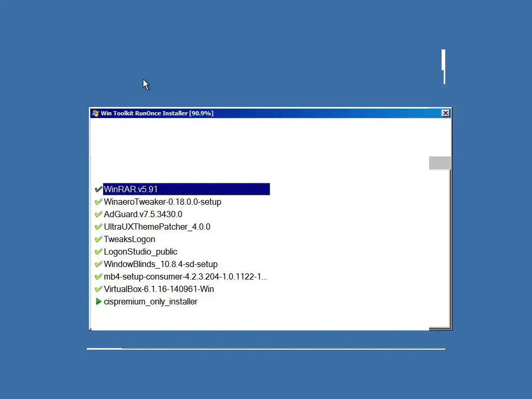Image resolution: width=532 pixels, height=399 pixels.
Task: Click the green checkmark next to AdGuard.v7.5.3430.0
Action: 98,214
